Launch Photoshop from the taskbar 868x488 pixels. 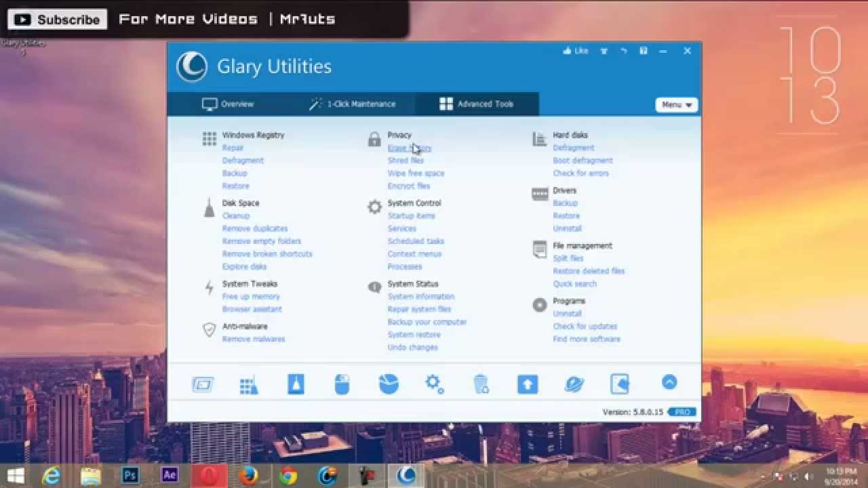(130, 476)
